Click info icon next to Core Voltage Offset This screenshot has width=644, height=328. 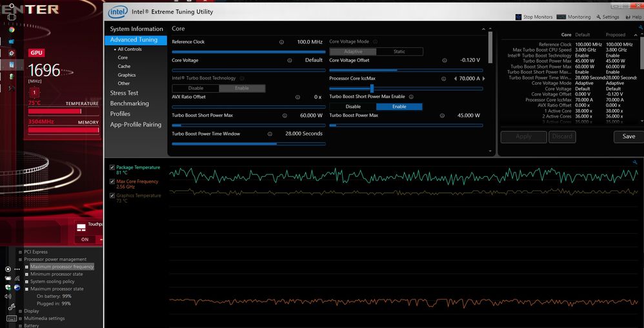point(445,61)
